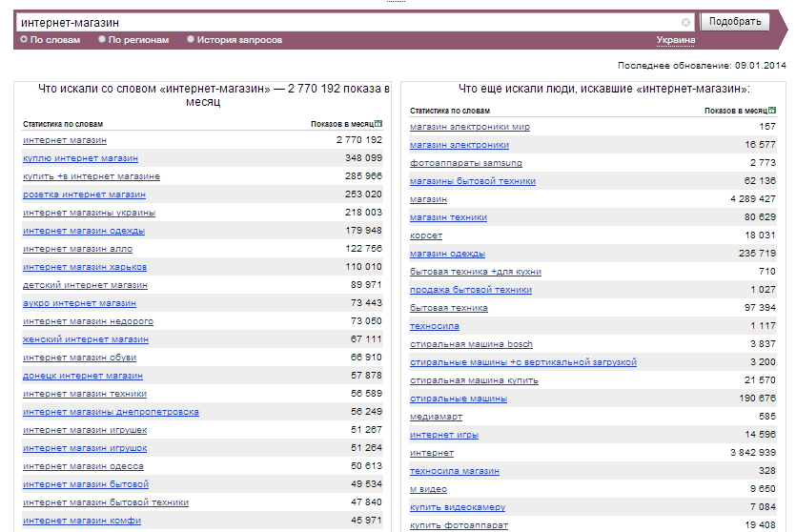Open the 'стиральная машина купить' link

pyautogui.click(x=474, y=380)
